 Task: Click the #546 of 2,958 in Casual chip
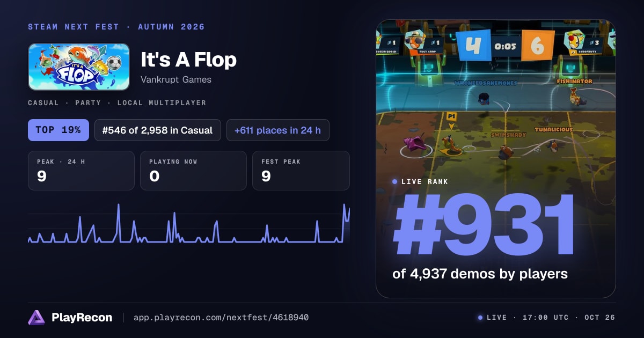158,130
